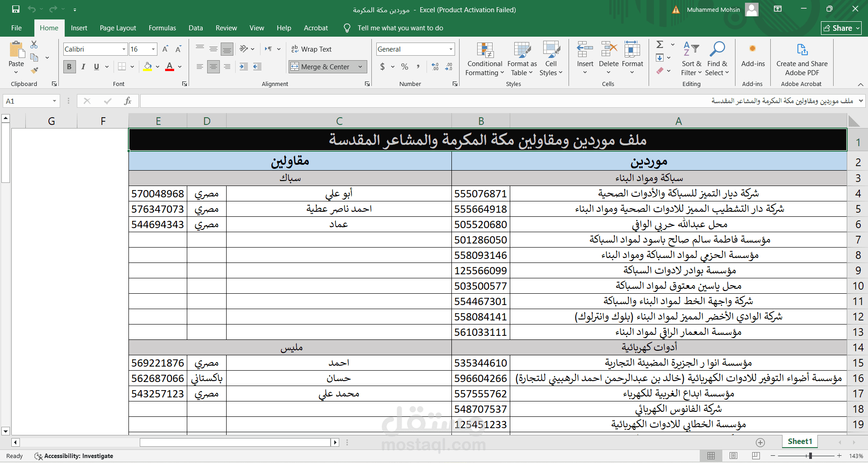Switch to the Page Layout tab

click(x=118, y=28)
